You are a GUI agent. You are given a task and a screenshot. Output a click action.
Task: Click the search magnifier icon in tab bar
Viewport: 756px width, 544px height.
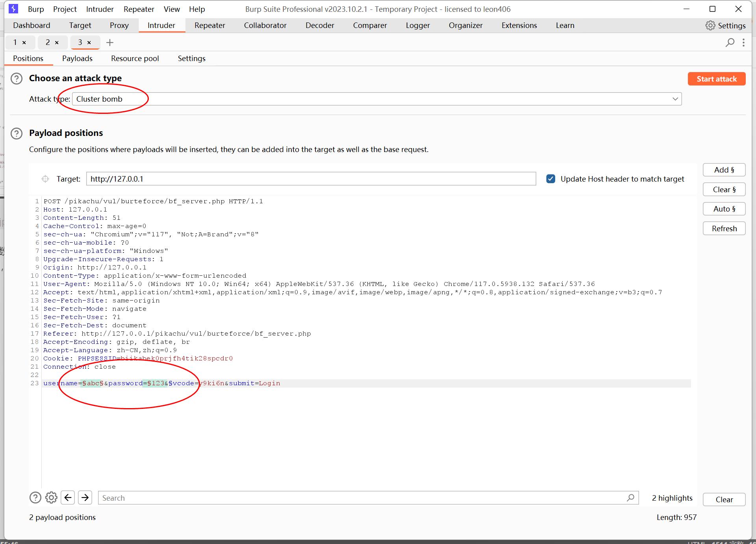point(730,42)
